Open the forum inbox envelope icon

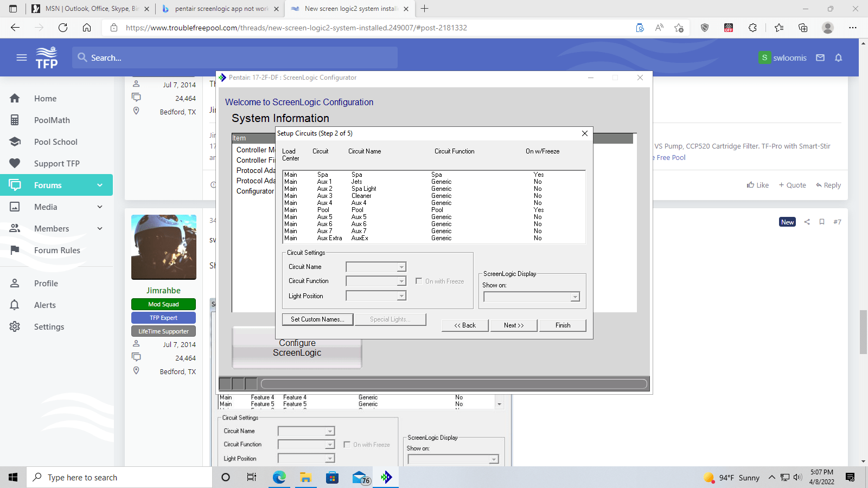coord(820,57)
